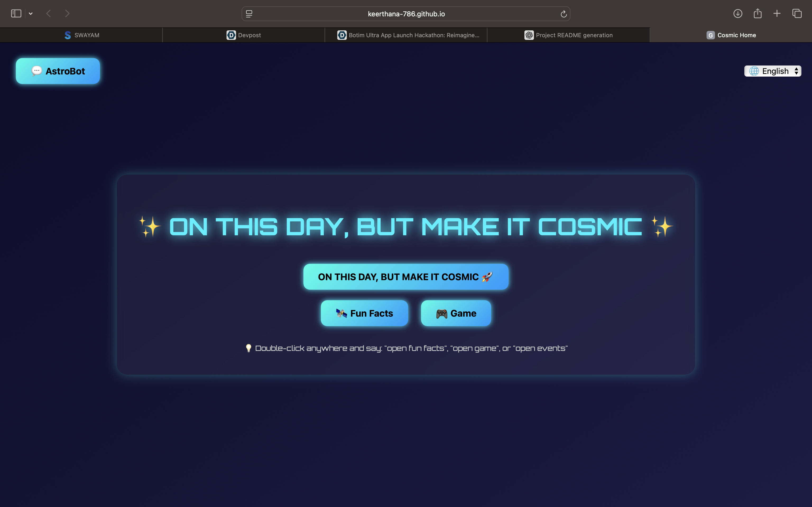
Task: Open the Botim Ultra App Launch Hackathon tab
Action: pos(408,35)
